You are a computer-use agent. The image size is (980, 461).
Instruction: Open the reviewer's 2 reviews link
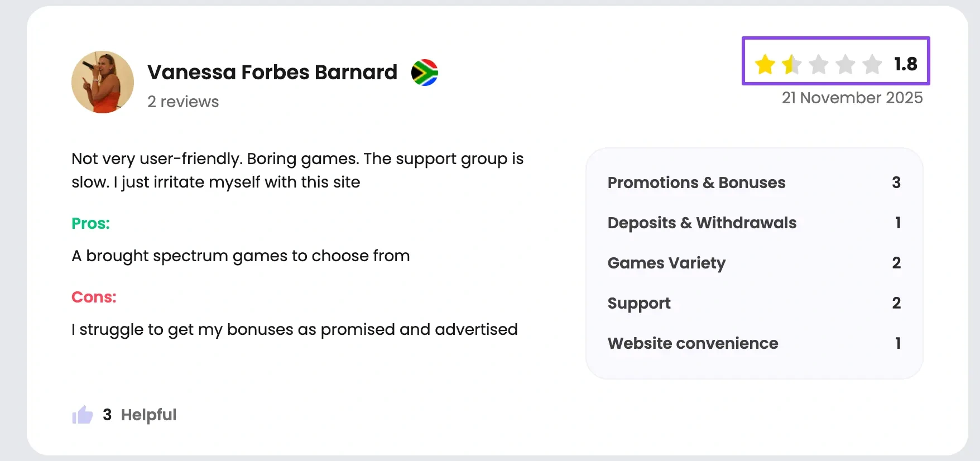[183, 102]
